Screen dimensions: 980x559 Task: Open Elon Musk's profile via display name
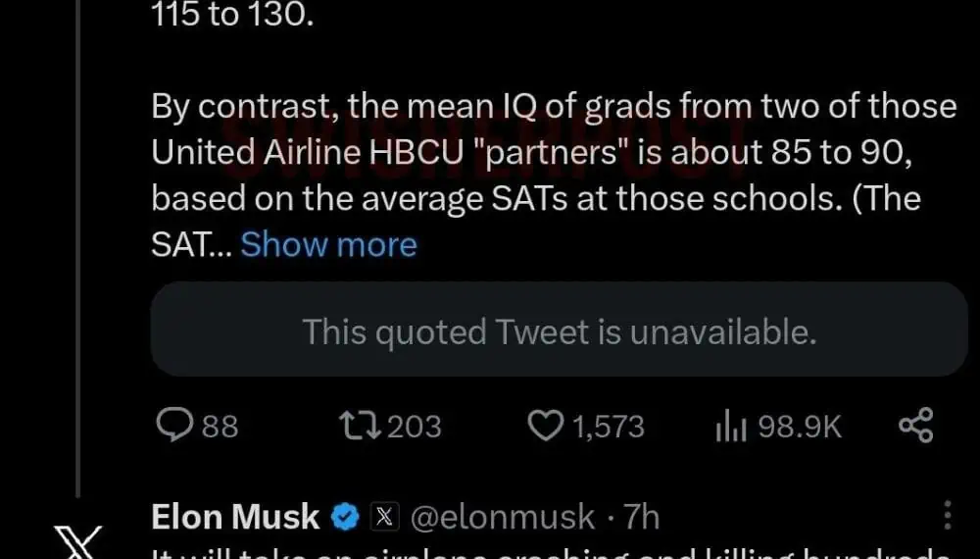coord(235,517)
